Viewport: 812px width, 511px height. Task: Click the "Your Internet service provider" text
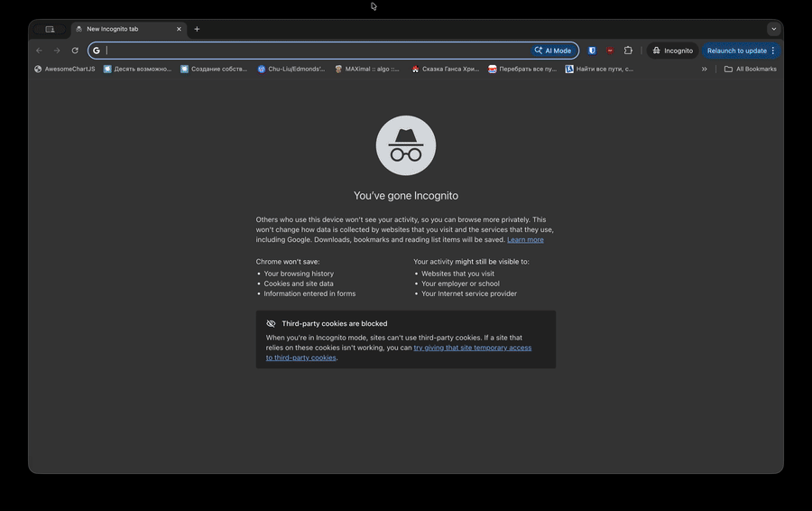coord(469,293)
